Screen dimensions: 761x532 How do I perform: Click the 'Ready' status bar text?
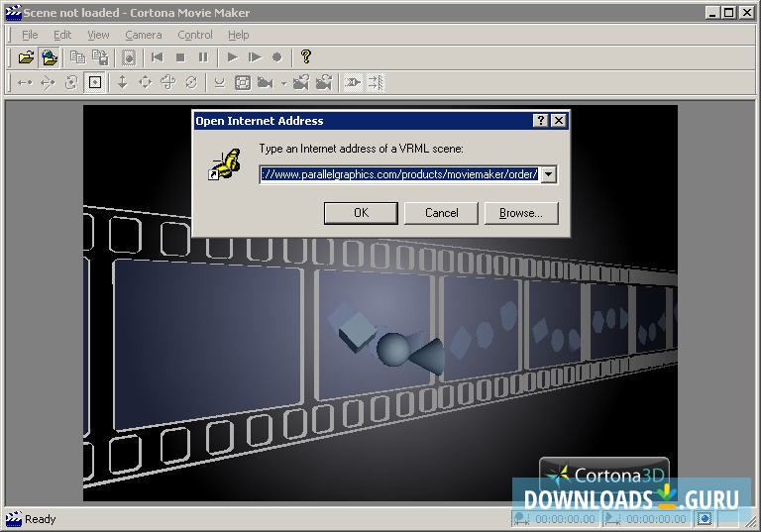tap(41, 519)
